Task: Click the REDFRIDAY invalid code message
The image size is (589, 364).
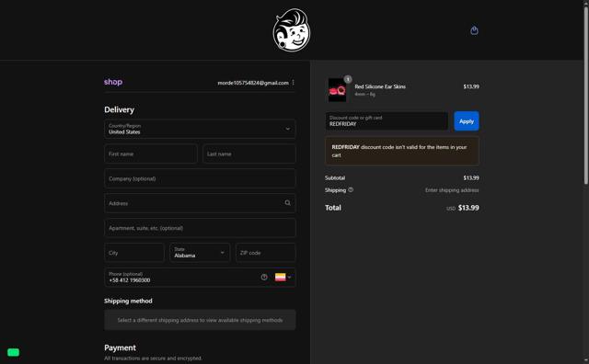Action: click(402, 151)
